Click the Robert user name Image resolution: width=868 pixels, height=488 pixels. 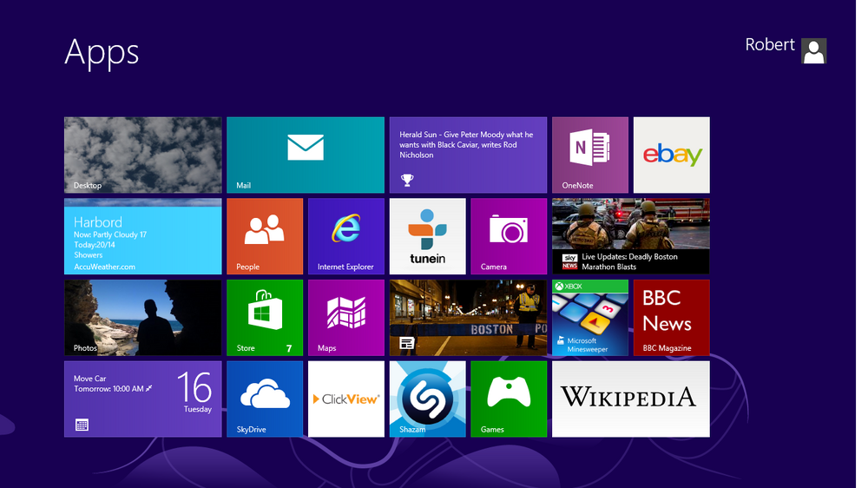[x=769, y=44]
